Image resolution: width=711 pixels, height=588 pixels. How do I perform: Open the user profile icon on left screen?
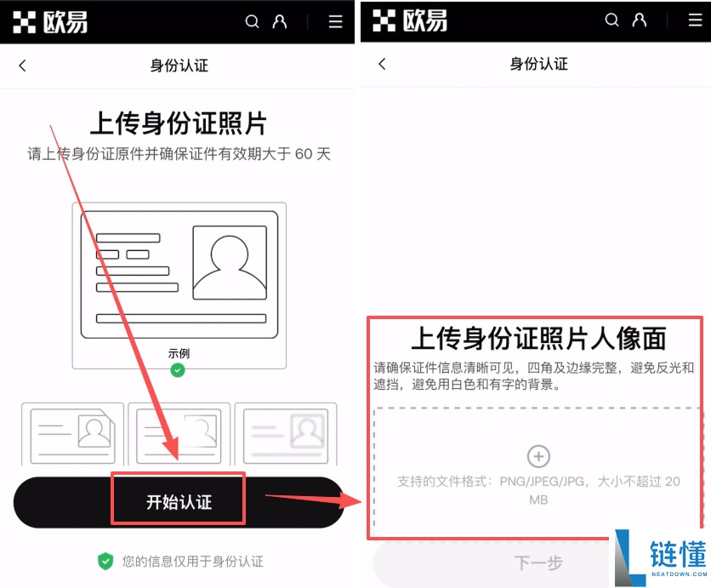279,21
